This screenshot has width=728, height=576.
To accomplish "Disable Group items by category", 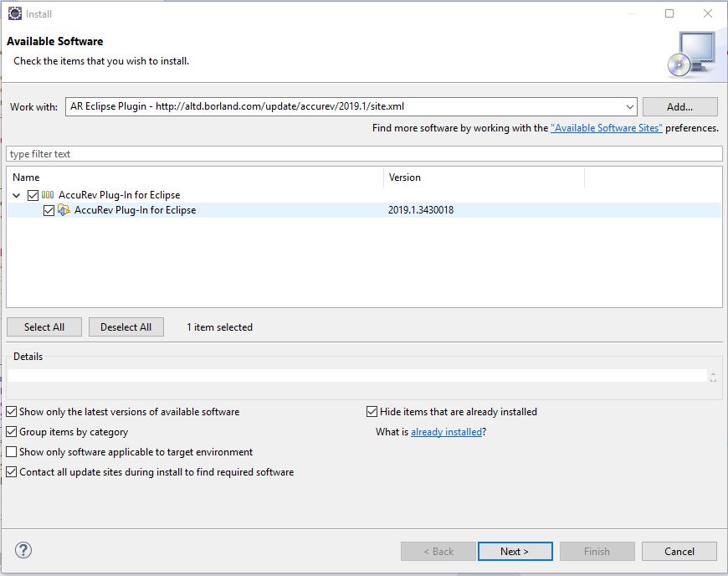I will click(x=12, y=432).
